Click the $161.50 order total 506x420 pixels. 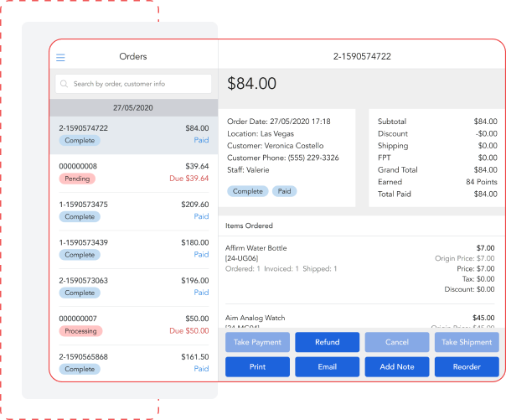pos(195,357)
